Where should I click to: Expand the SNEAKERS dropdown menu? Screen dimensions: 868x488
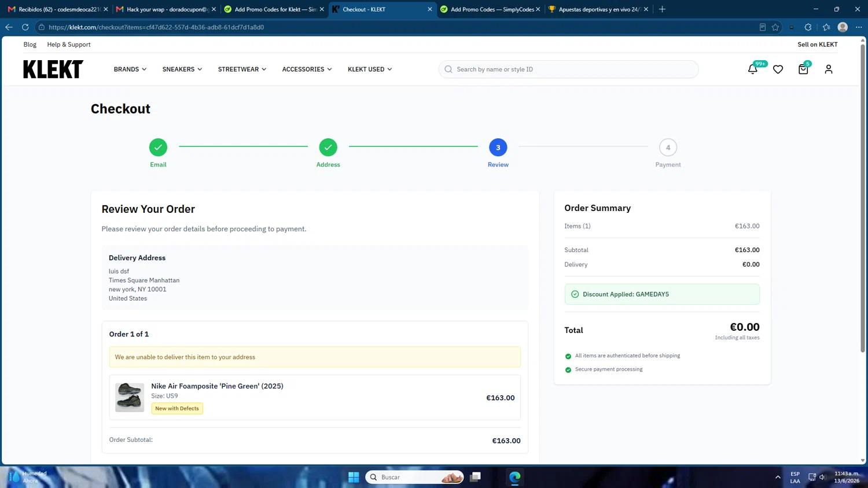pyautogui.click(x=182, y=69)
